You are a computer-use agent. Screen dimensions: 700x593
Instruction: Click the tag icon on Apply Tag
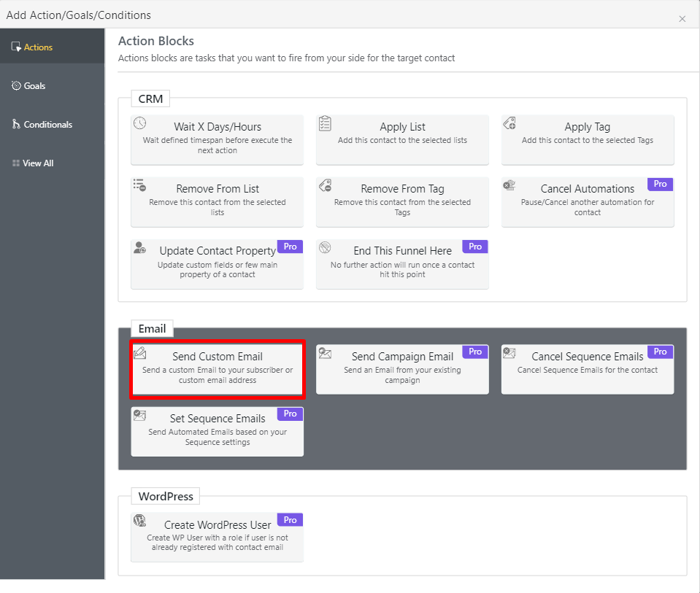click(510, 123)
